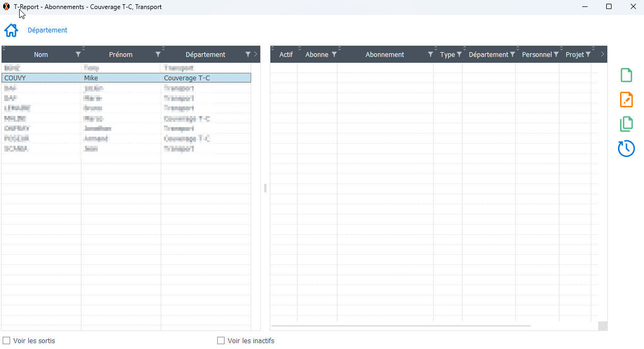Open filter dropdown on Personnel column
The width and height of the screenshot is (644, 349).
pyautogui.click(x=556, y=54)
